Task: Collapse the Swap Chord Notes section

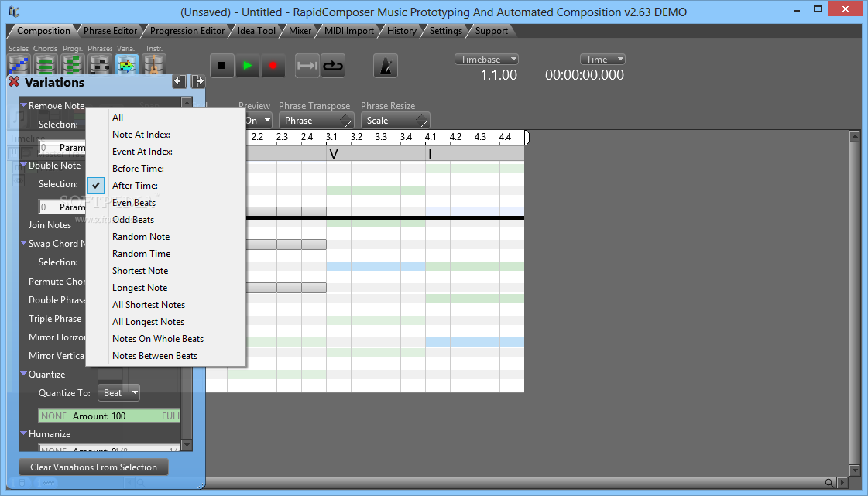Action: tap(24, 243)
